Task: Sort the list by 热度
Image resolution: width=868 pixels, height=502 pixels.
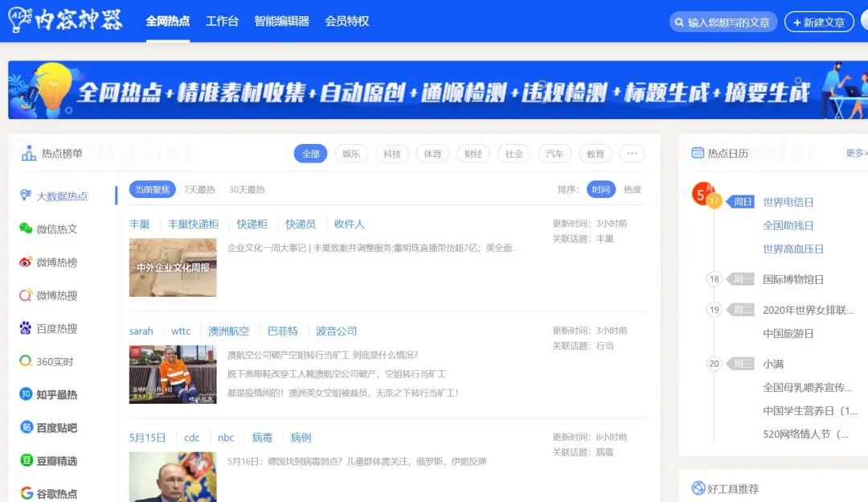Action: (x=633, y=190)
